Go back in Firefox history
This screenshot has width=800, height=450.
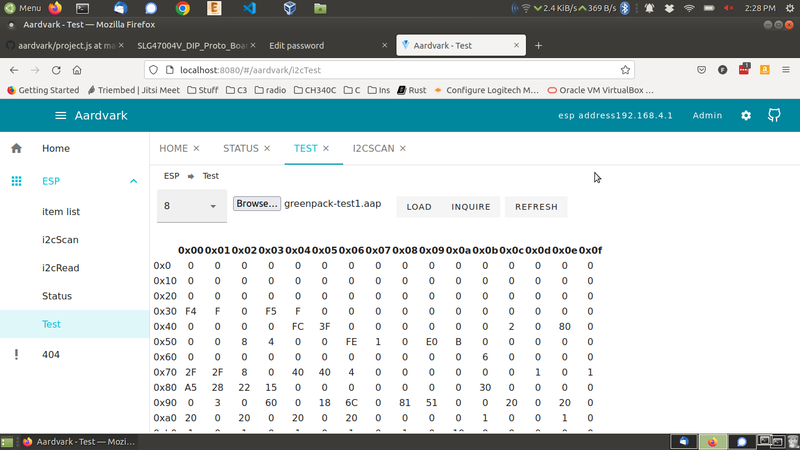pos(14,70)
